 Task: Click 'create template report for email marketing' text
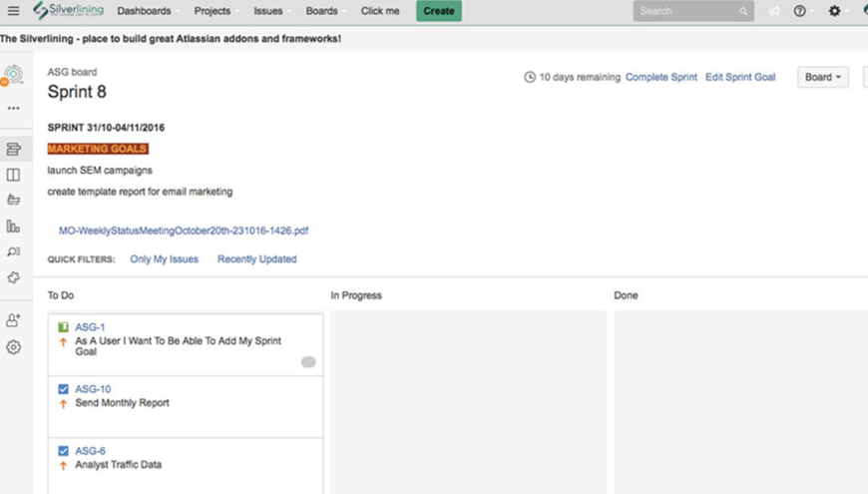[140, 192]
